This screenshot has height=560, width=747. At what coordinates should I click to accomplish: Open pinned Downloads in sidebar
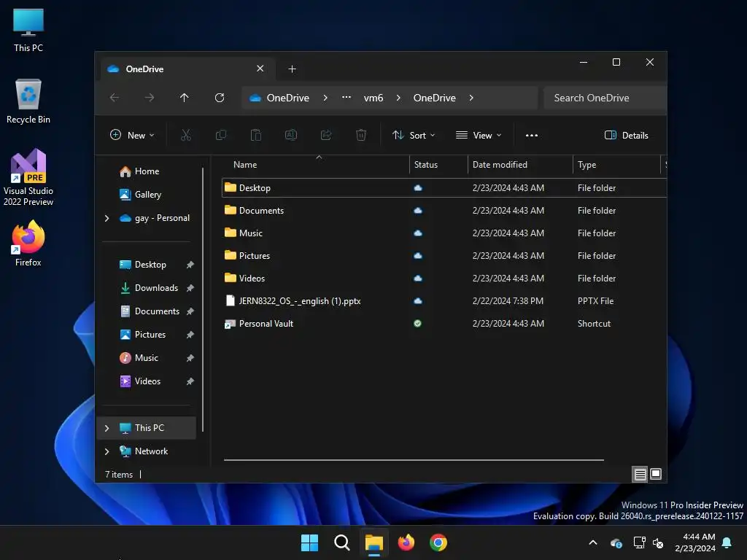tap(156, 288)
